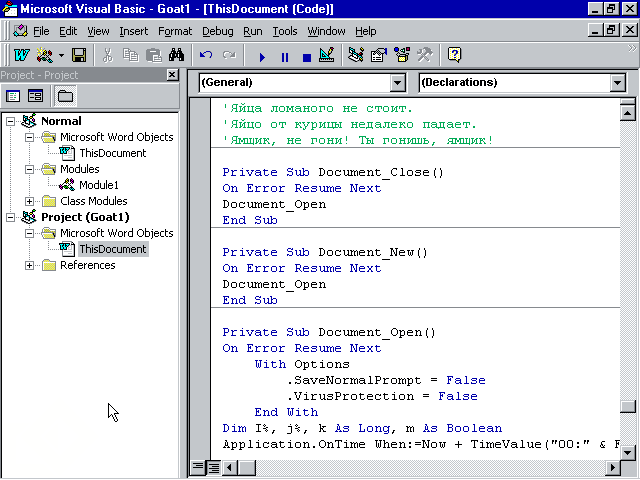The width and height of the screenshot is (640, 480).
Task: Open the (General) object dropdown
Action: coord(397,83)
